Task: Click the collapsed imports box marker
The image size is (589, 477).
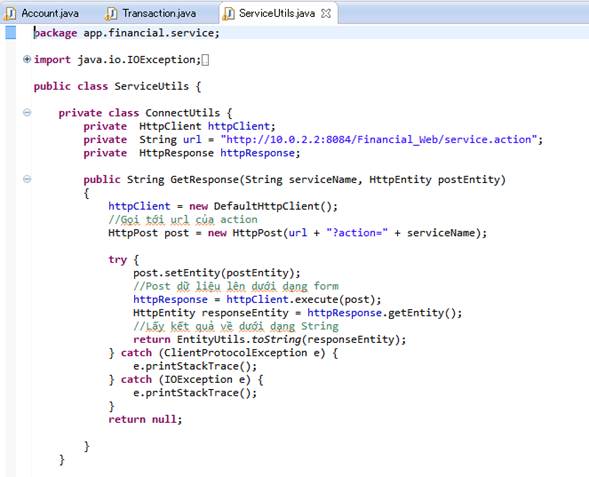Action: click(x=205, y=60)
